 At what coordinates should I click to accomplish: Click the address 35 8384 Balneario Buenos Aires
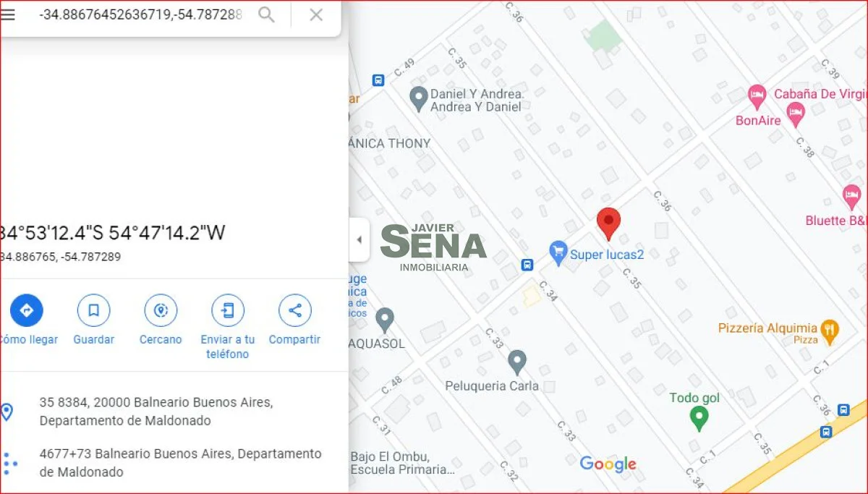click(156, 412)
